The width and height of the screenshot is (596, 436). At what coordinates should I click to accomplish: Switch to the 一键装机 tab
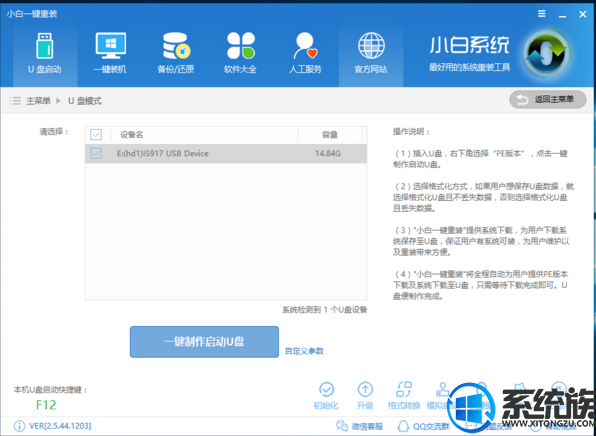tap(110, 54)
